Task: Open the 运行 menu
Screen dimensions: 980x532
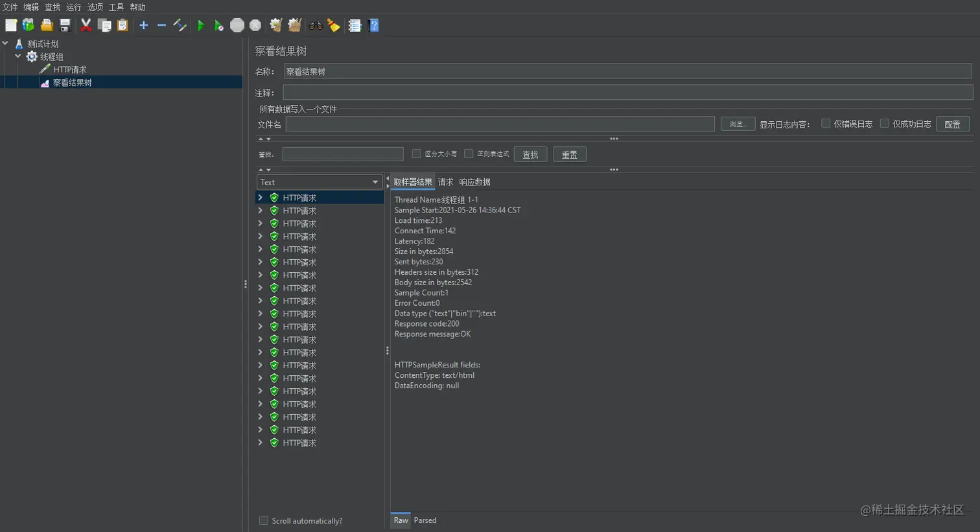Action: pos(73,7)
